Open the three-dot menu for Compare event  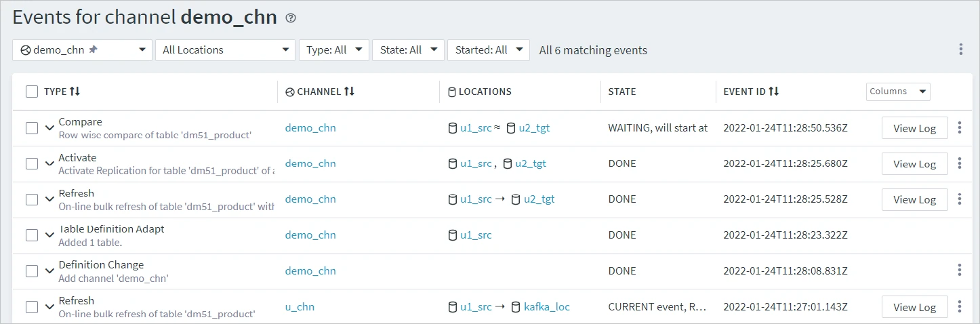[960, 128]
